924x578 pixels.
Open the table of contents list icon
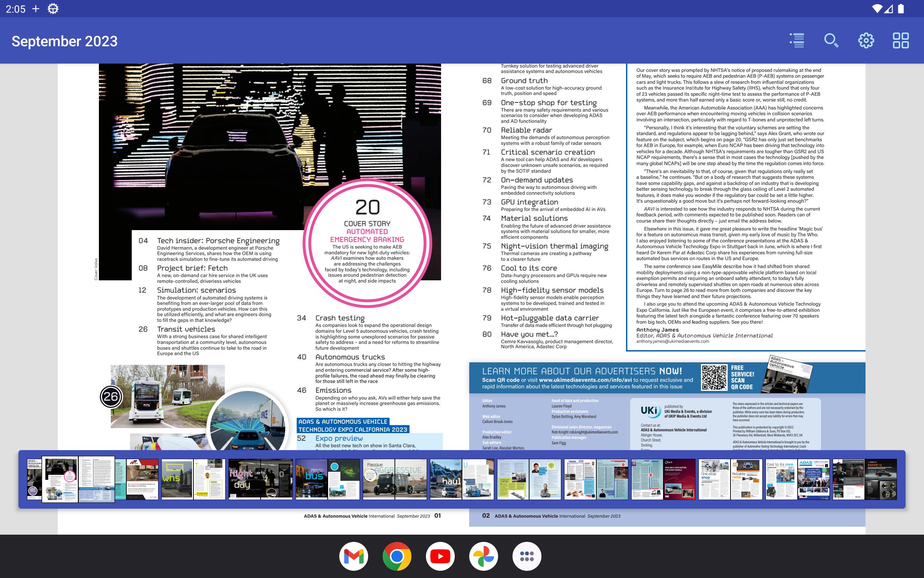click(x=797, y=40)
